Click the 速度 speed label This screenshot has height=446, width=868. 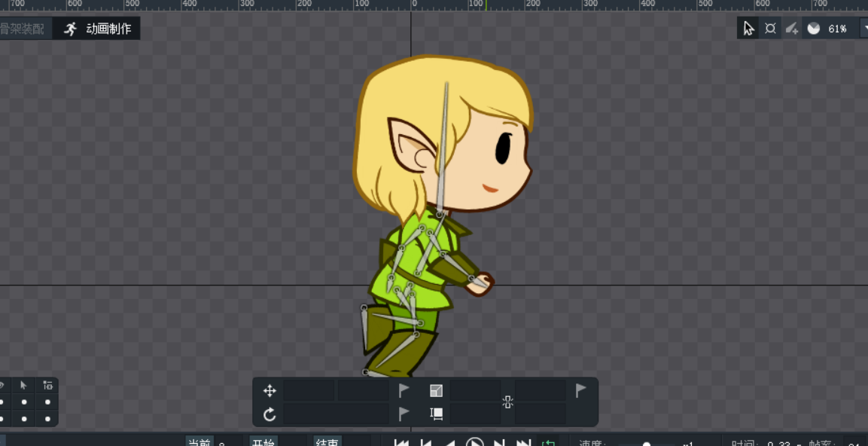(592, 443)
